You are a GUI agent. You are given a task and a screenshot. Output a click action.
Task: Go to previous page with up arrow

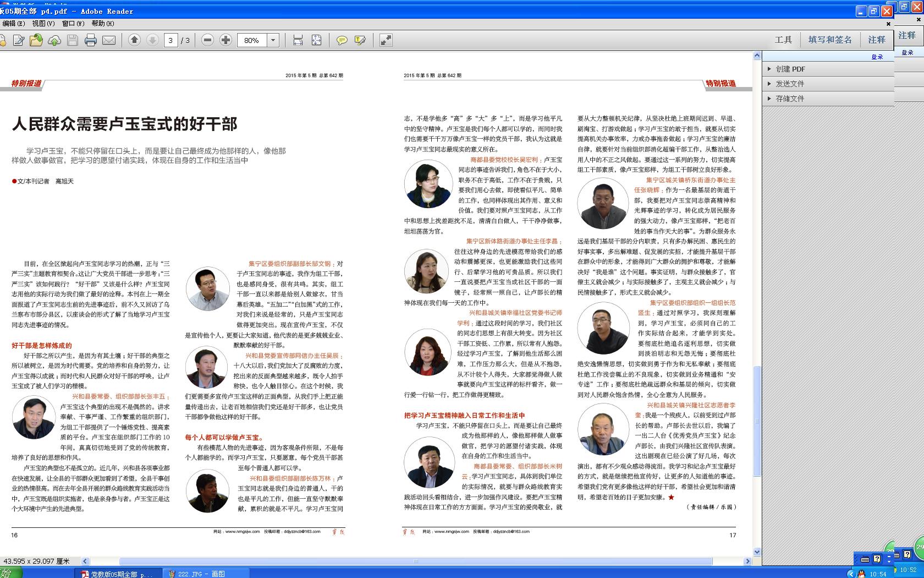134,40
